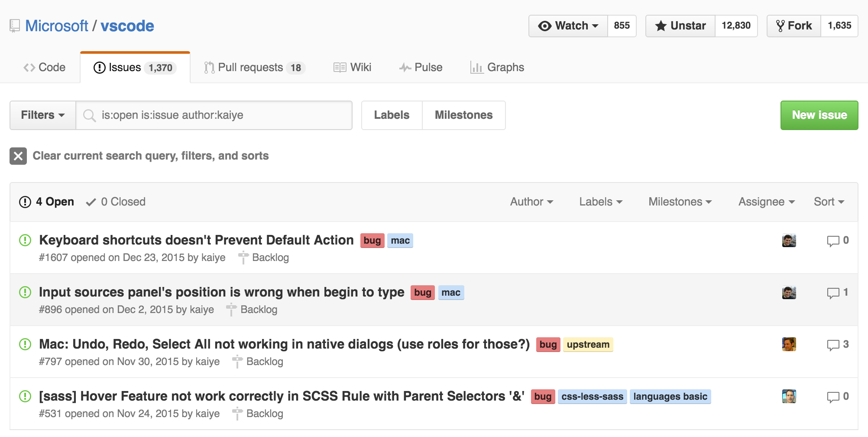
Task: Click kaiye author link on issue #1607
Action: tap(214, 258)
